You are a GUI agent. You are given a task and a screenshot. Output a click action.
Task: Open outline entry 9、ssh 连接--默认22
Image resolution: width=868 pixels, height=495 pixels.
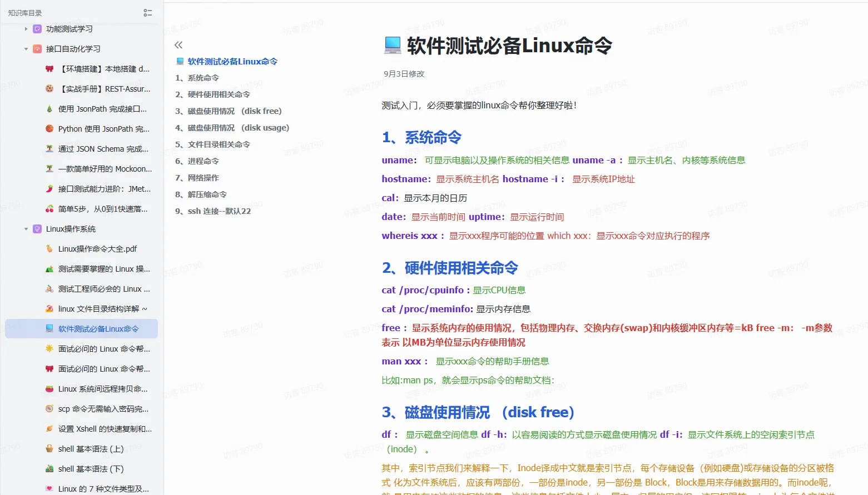213,211
